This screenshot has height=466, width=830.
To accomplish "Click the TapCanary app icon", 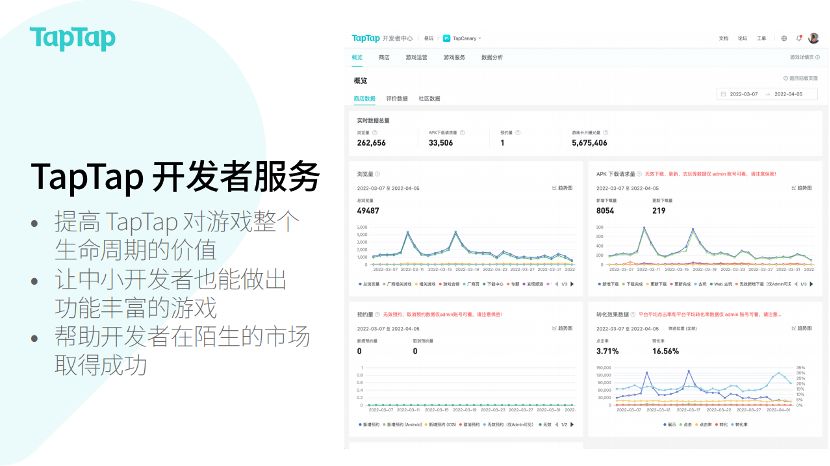I will point(446,38).
